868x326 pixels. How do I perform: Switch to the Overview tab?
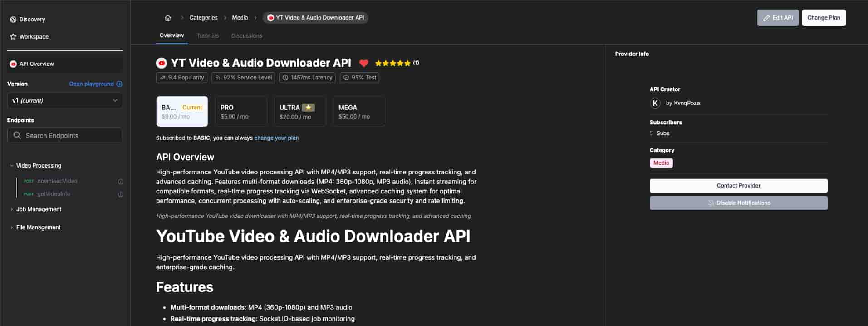[x=172, y=35]
